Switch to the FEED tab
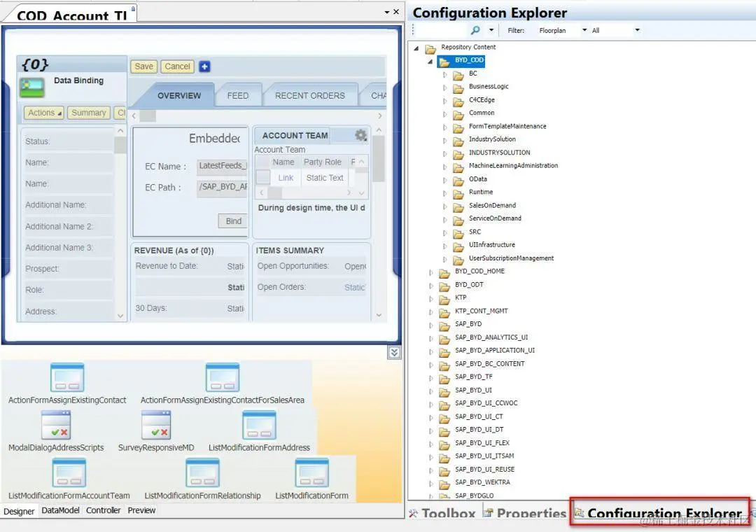The width and height of the screenshot is (756, 532). pyautogui.click(x=238, y=95)
